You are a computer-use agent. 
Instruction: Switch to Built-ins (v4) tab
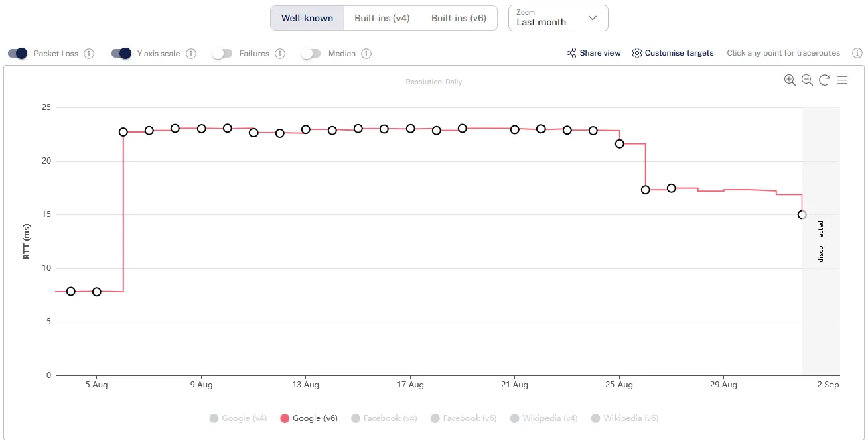(x=382, y=18)
